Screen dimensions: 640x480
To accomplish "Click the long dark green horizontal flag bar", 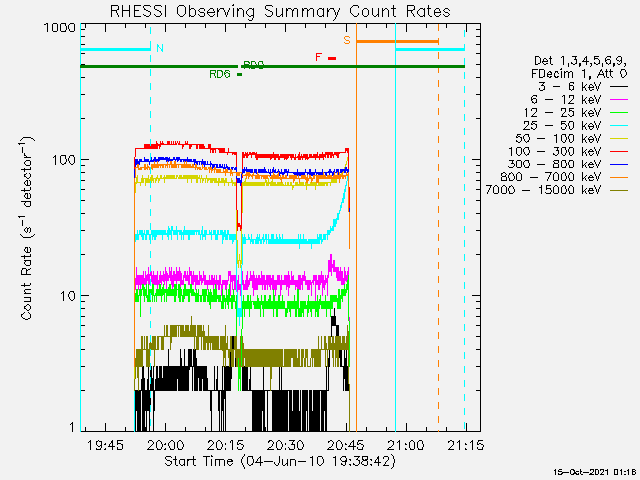I will (273, 66).
